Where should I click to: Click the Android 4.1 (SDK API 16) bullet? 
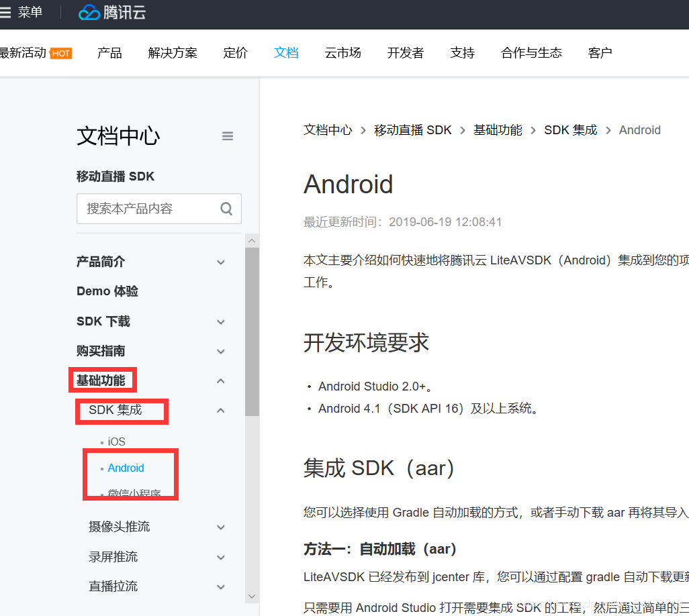pos(428,409)
